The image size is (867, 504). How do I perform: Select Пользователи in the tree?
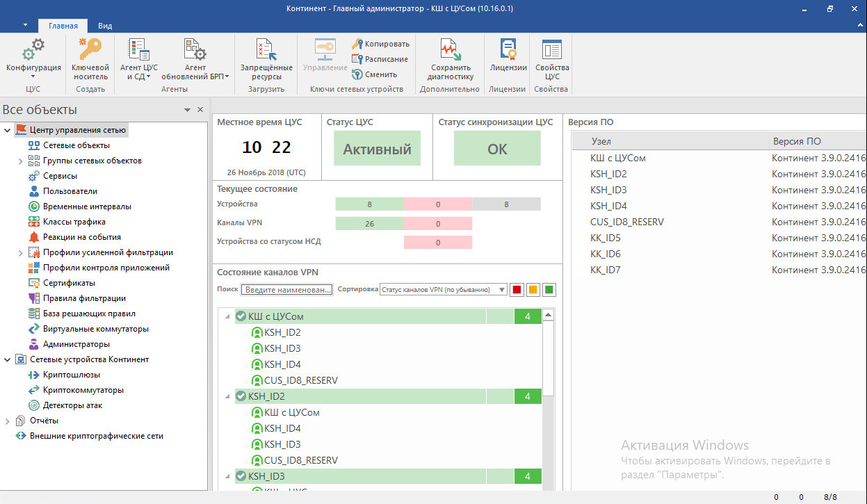point(70,191)
